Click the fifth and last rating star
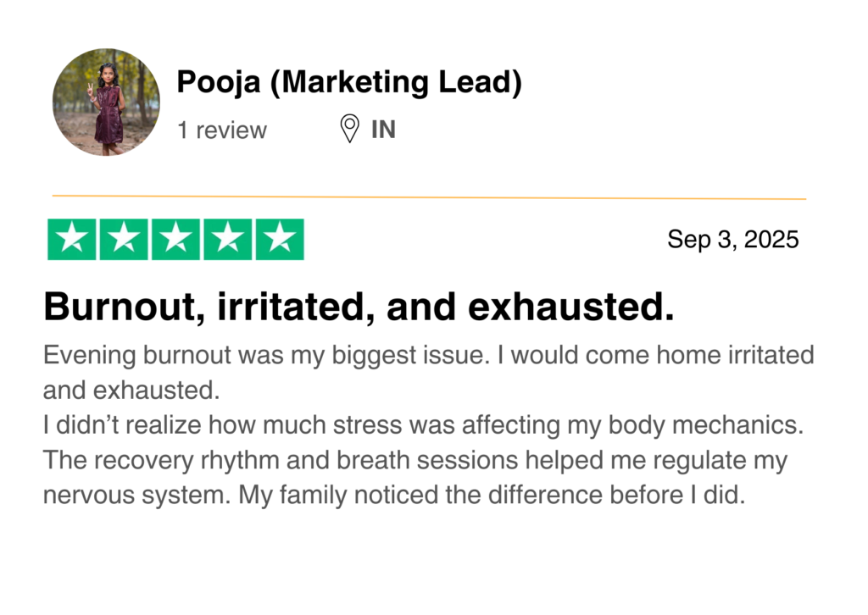The image size is (868, 615). pos(279,240)
